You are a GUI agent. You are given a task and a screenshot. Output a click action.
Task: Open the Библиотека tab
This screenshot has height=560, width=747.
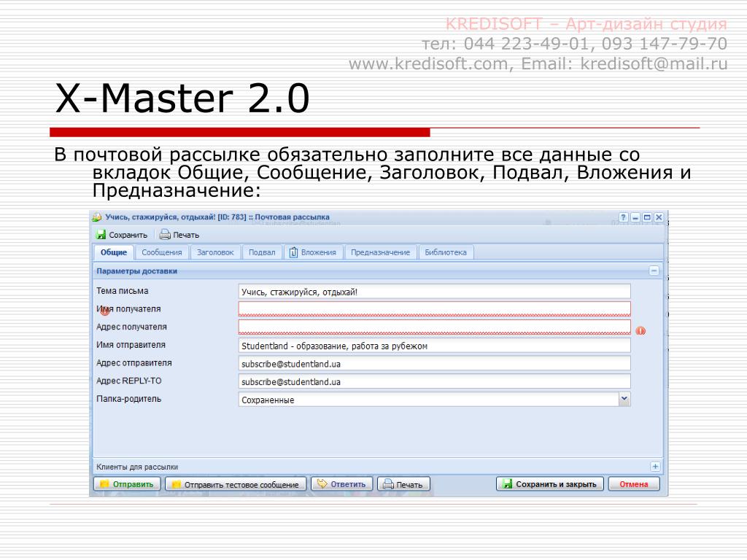pos(446,252)
